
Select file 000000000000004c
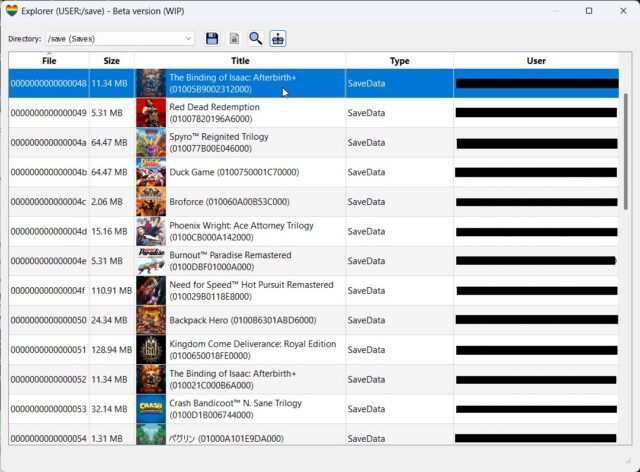click(49, 202)
